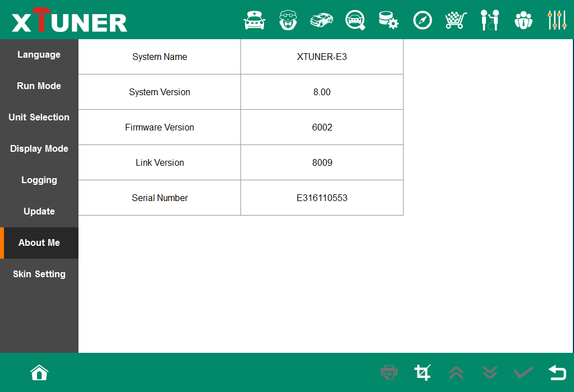Select the About Me tab
This screenshot has height=392, width=574.
click(39, 243)
